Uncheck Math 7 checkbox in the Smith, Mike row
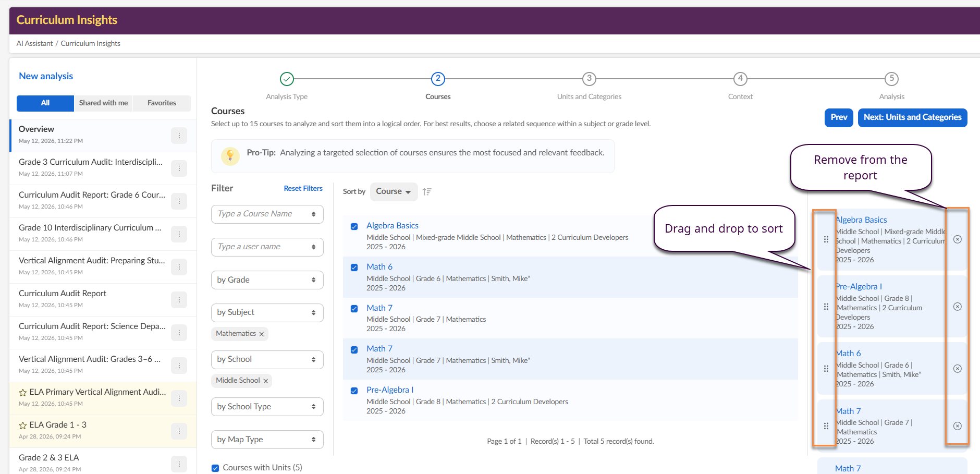Image resolution: width=980 pixels, height=474 pixels. coord(354,349)
